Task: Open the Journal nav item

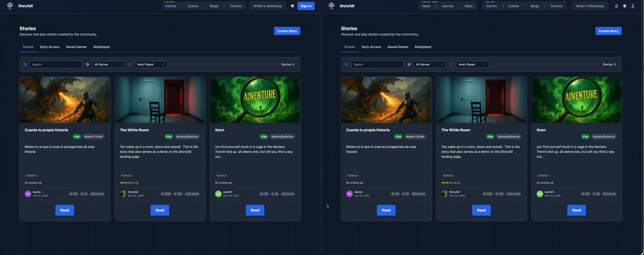Action: point(447,6)
